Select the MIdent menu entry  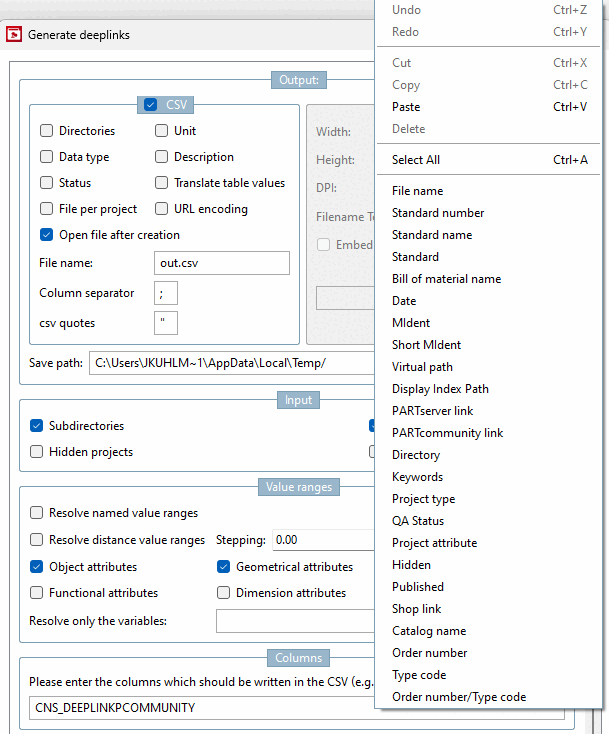pyautogui.click(x=489, y=323)
